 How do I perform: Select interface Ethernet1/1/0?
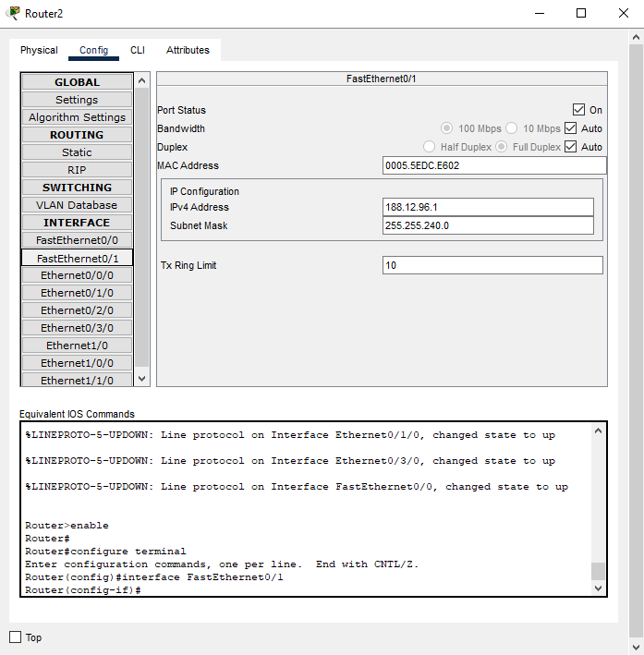tap(77, 380)
